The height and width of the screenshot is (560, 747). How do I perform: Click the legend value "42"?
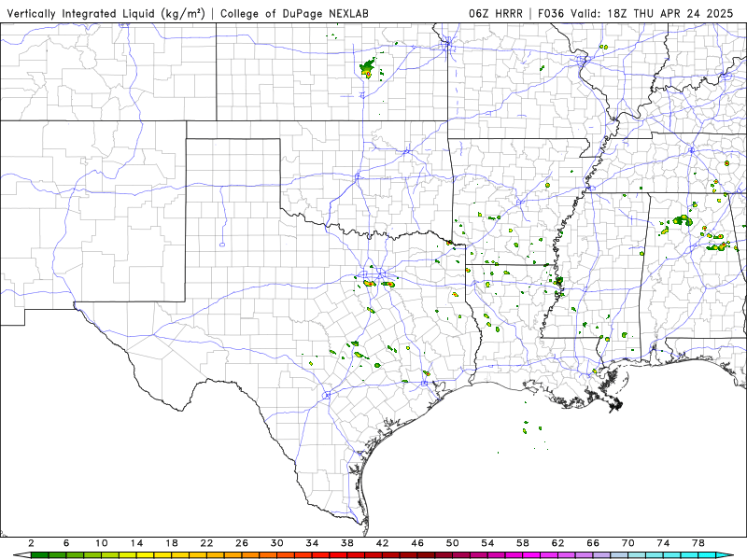[383, 543]
